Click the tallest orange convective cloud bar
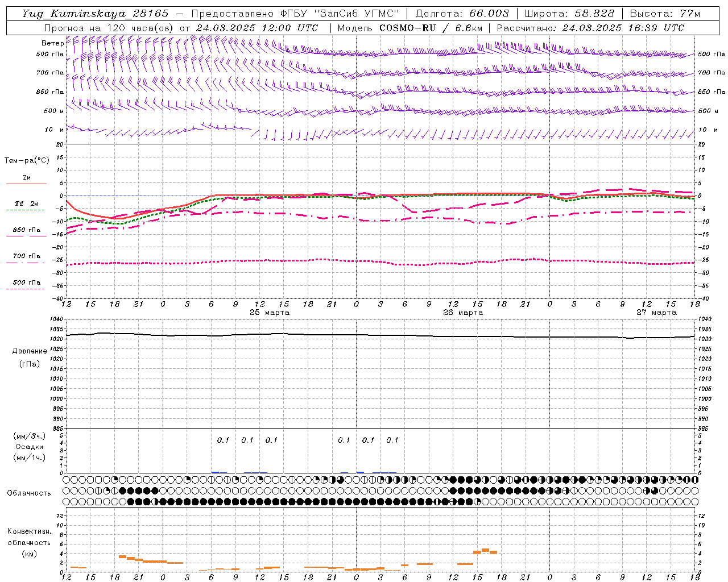 tap(485, 550)
